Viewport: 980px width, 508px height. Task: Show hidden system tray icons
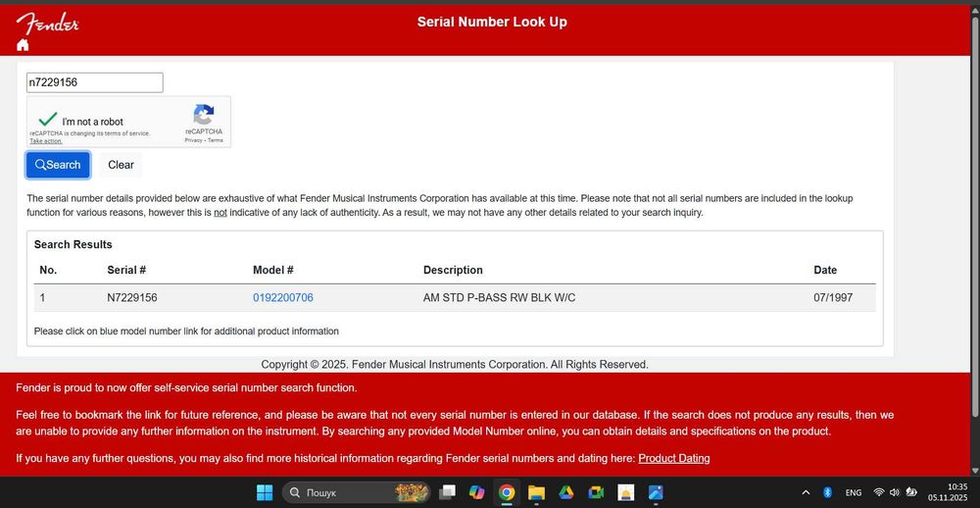[806, 493]
